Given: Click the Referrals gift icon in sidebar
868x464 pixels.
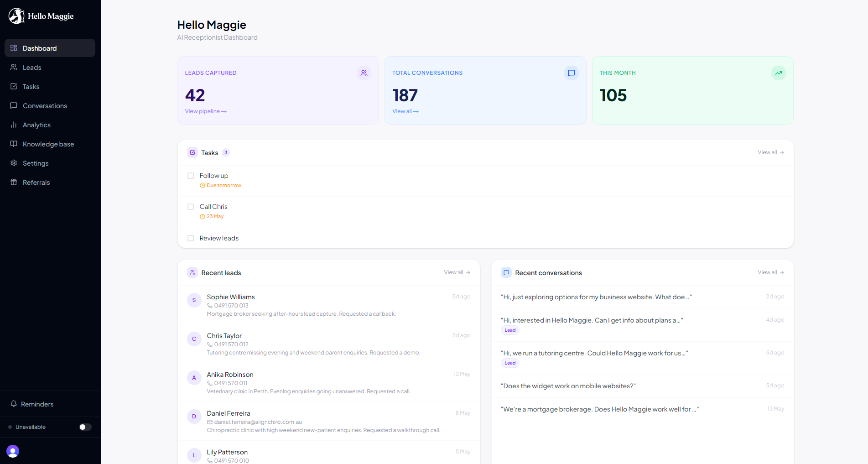Looking at the screenshot, I should (14, 182).
